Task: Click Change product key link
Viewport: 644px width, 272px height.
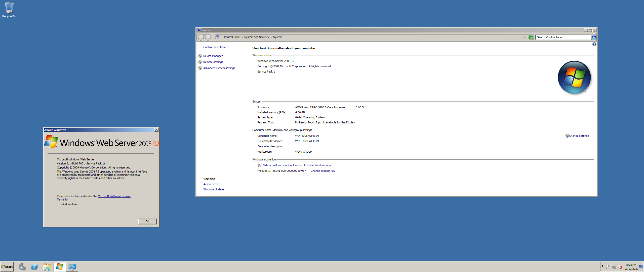Action: pyautogui.click(x=323, y=171)
